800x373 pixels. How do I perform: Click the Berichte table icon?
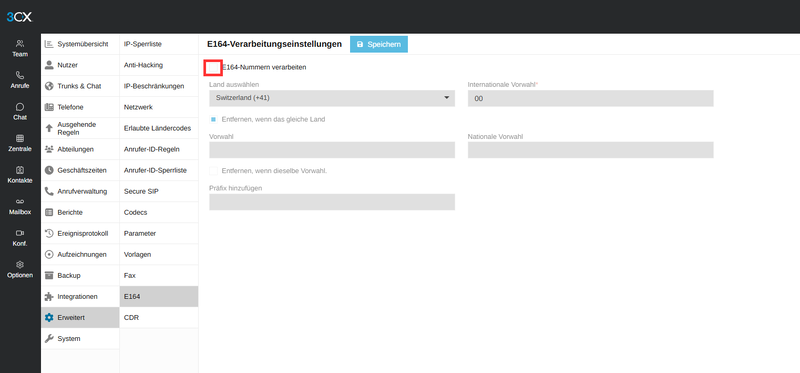point(49,212)
